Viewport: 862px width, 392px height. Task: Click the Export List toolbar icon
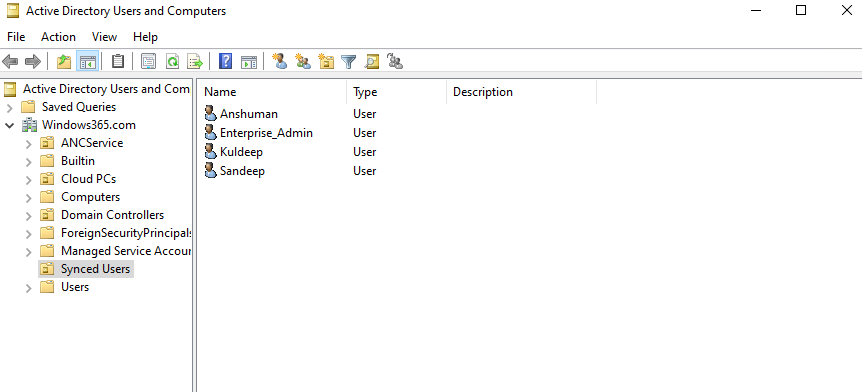(x=196, y=61)
